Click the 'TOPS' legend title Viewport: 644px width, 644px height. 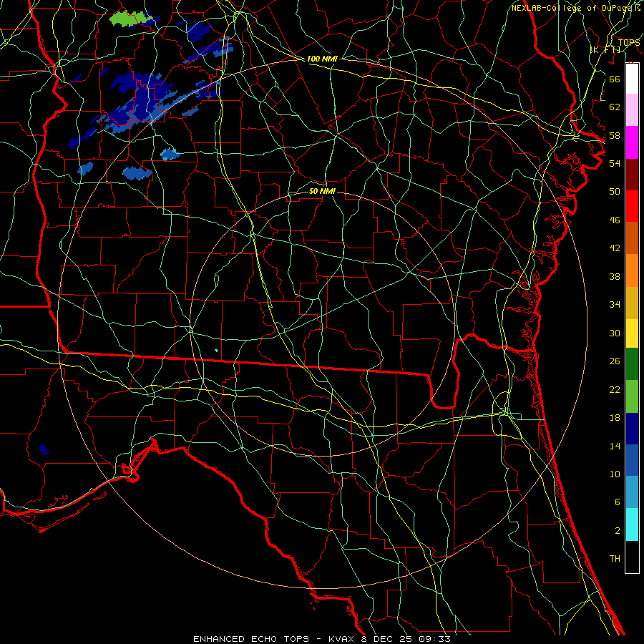point(629,43)
